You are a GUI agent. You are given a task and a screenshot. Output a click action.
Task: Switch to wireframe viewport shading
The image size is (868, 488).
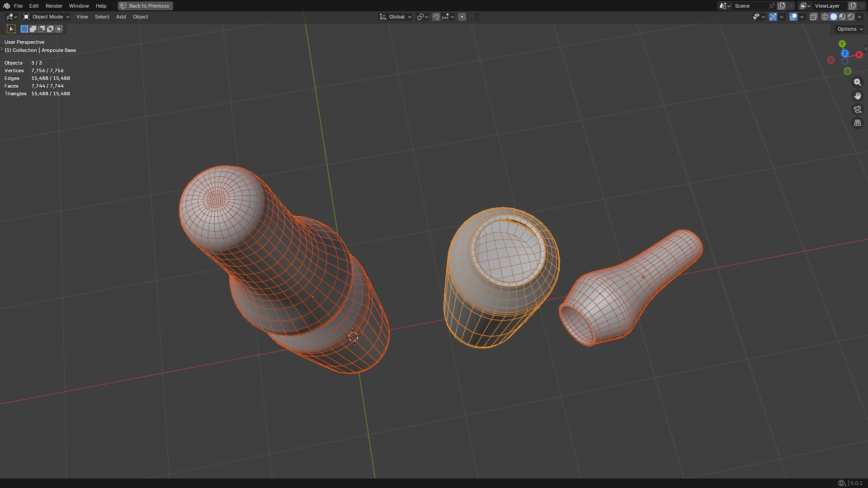[825, 17]
